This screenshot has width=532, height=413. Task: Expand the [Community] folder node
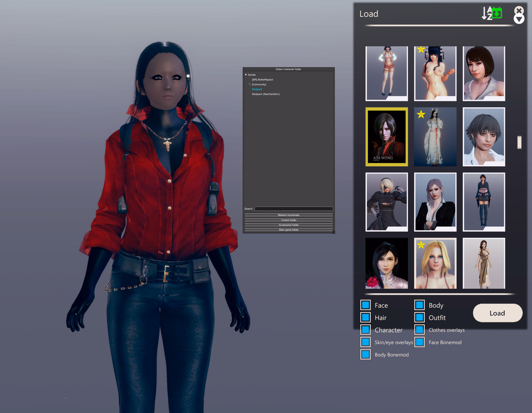250,85
